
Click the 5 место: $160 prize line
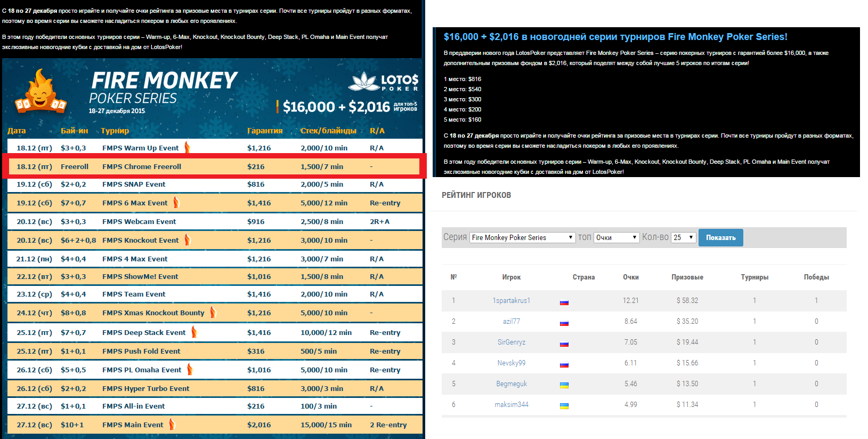click(x=463, y=119)
